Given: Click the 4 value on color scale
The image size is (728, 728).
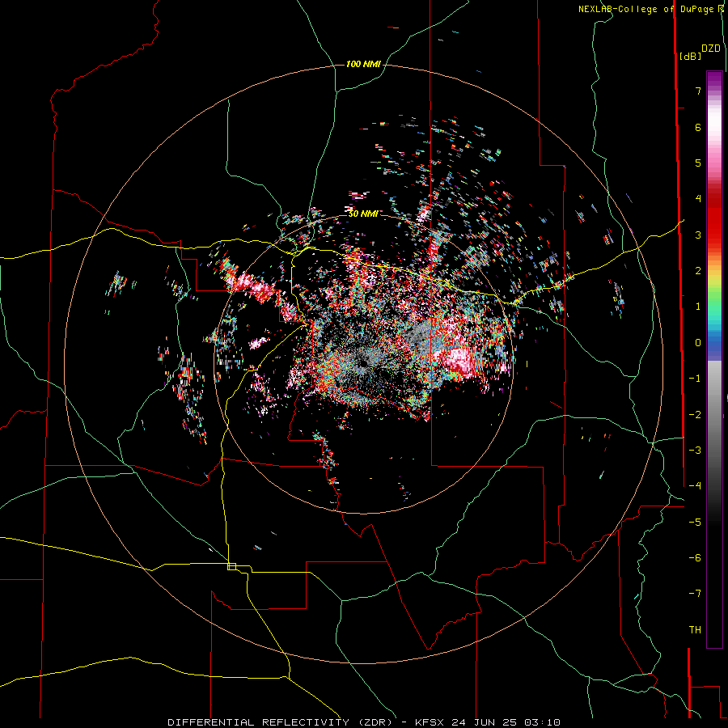Looking at the screenshot, I should click(x=698, y=199).
